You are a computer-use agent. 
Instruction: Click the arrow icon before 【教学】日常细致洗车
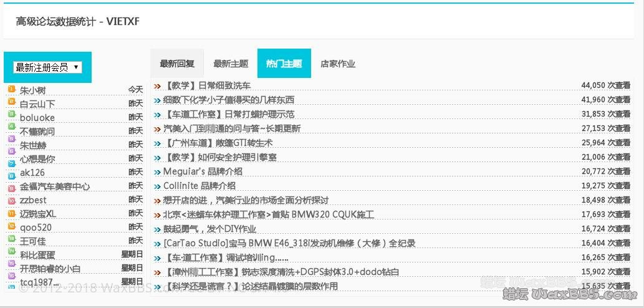[x=157, y=85]
